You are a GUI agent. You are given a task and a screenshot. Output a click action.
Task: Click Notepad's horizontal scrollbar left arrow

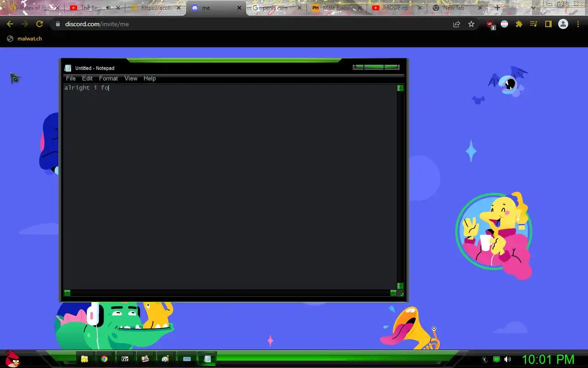(x=67, y=293)
